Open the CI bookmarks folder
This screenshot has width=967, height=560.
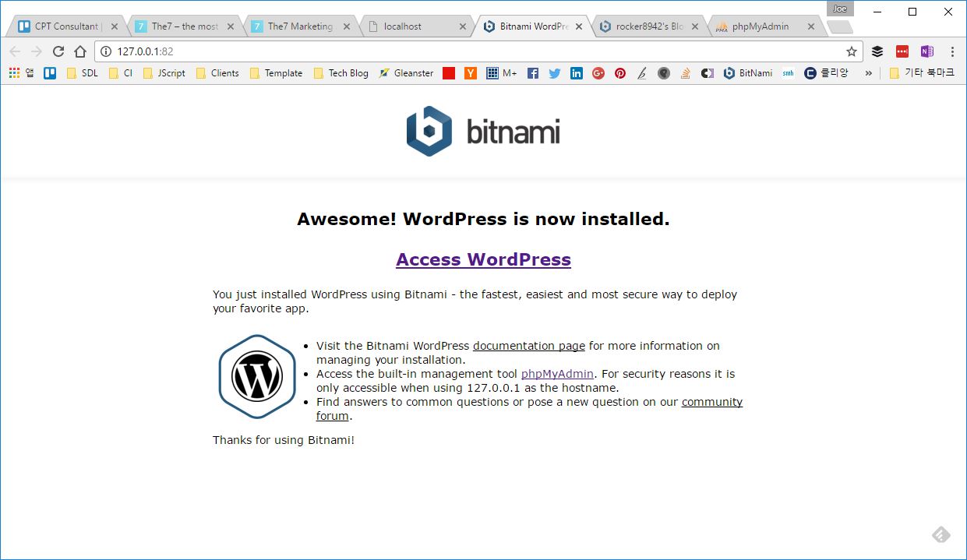coord(121,73)
